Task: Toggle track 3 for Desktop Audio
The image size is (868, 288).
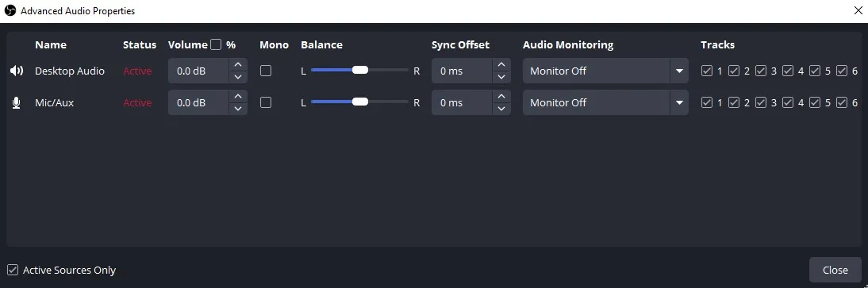Action: click(761, 71)
